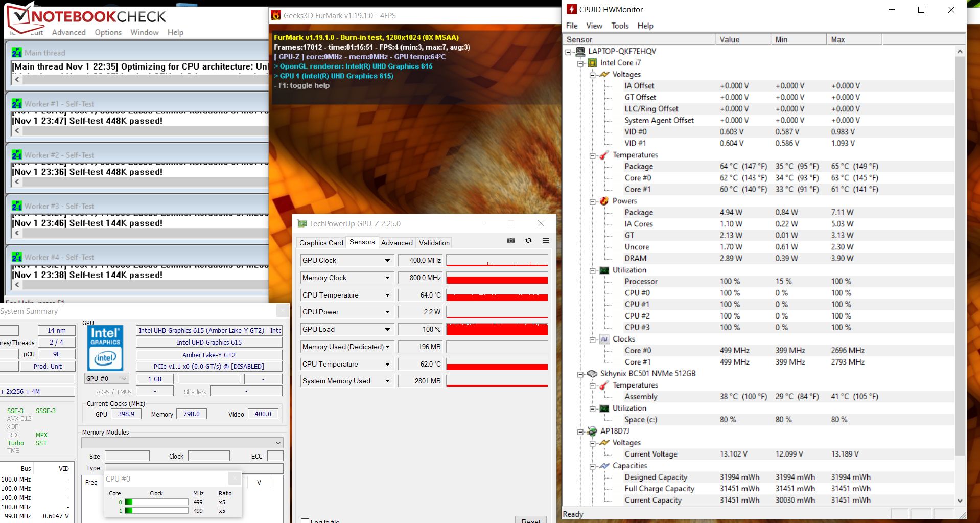980x523 pixels.
Task: Open the System Memory Used sensor dropdown
Action: point(387,381)
